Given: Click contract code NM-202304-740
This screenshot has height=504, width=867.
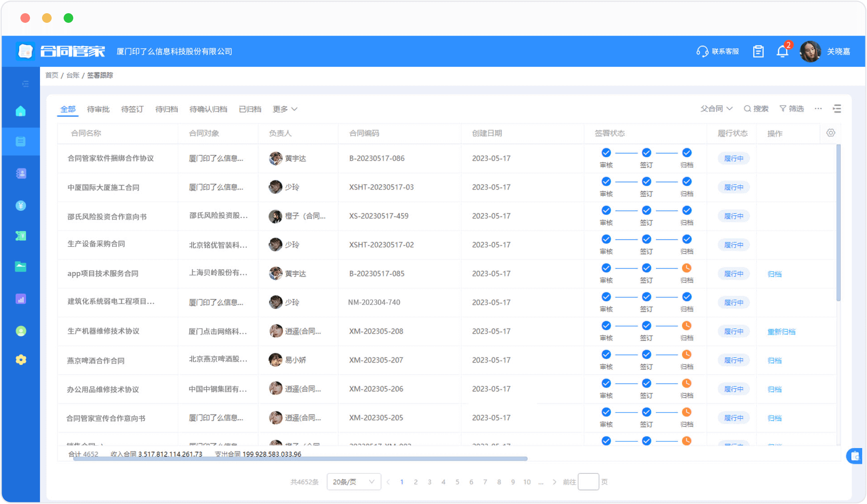Looking at the screenshot, I should (374, 302).
